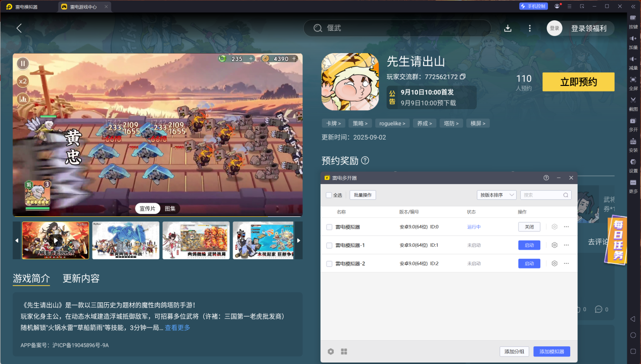Image resolution: width=641 pixels, height=364 pixels.
Task: Enter 全屏 fullscreen mode via sidebar icon
Action: click(x=633, y=78)
